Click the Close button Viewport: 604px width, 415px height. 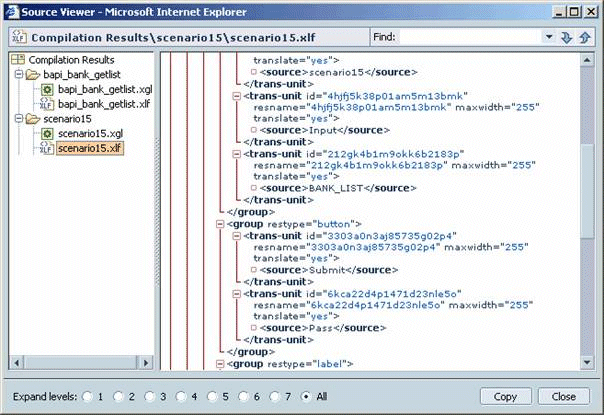(x=564, y=397)
